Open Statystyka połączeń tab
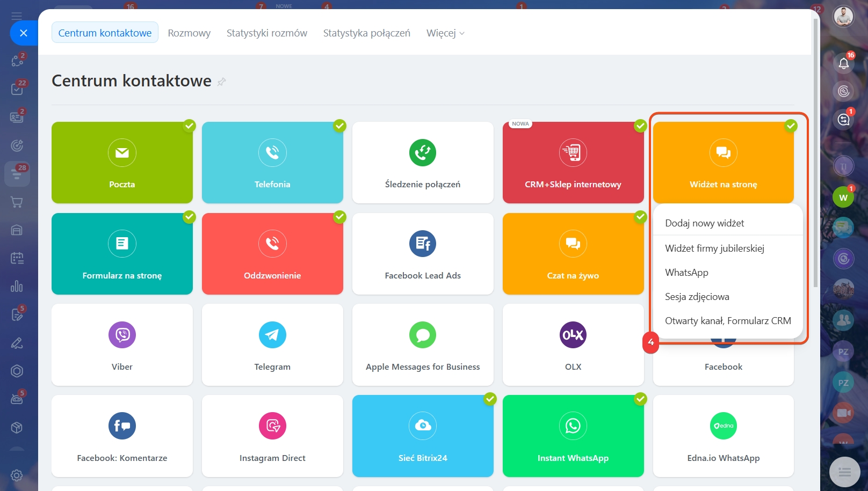The height and width of the screenshot is (491, 868). (x=367, y=33)
